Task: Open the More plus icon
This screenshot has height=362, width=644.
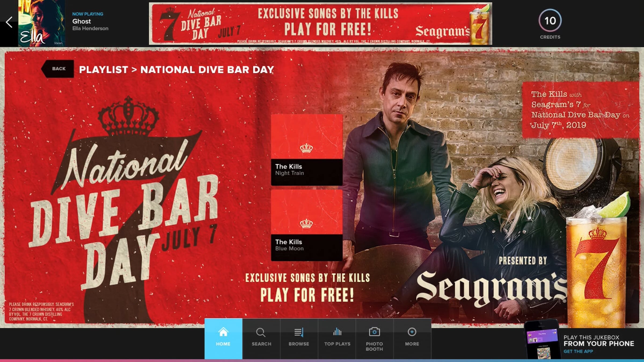Action: [x=412, y=339]
